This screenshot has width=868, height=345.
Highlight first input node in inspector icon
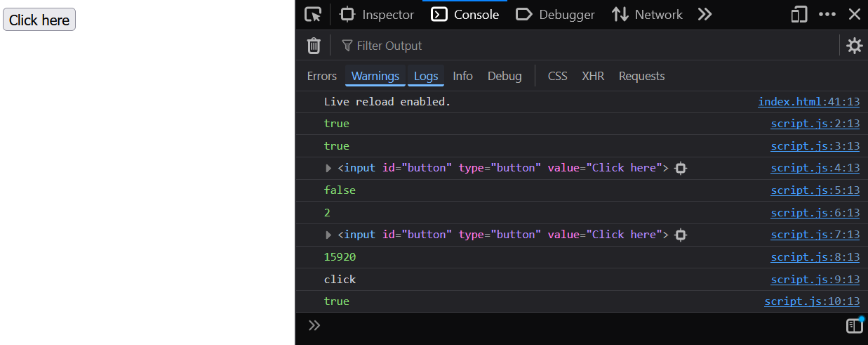(x=680, y=168)
